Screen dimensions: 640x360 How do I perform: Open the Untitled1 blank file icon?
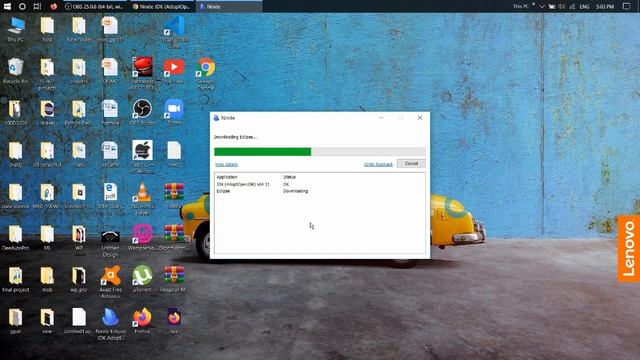pos(78,321)
